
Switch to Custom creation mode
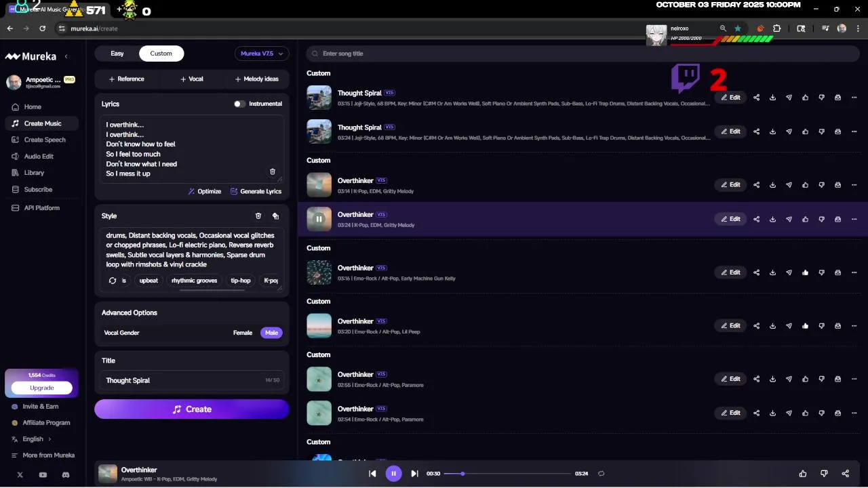(161, 54)
